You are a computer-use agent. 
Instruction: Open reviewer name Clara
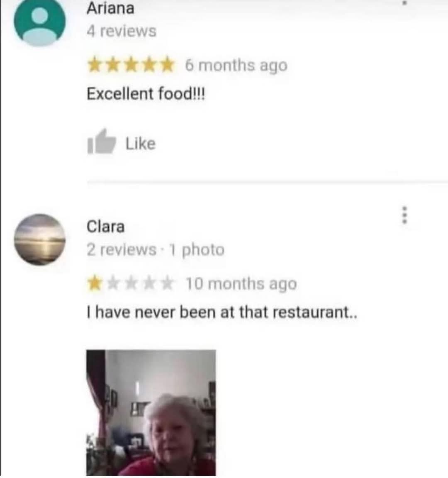coord(105,227)
